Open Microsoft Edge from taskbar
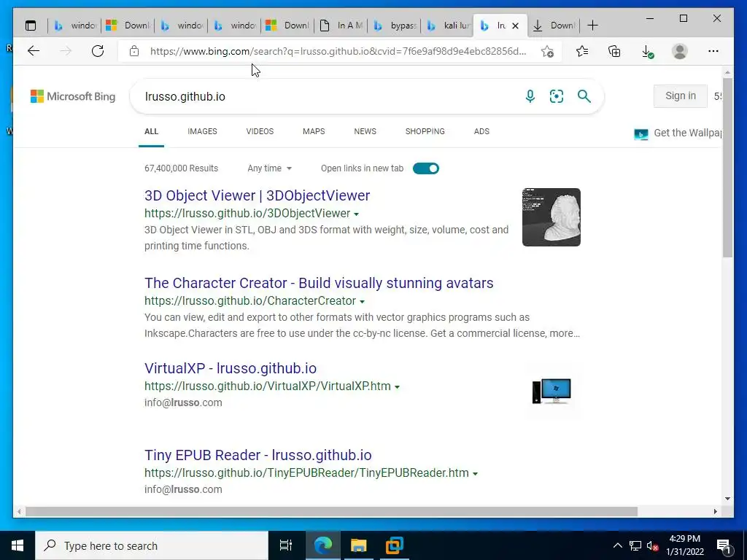Viewport: 747px width, 560px height. (x=323, y=545)
